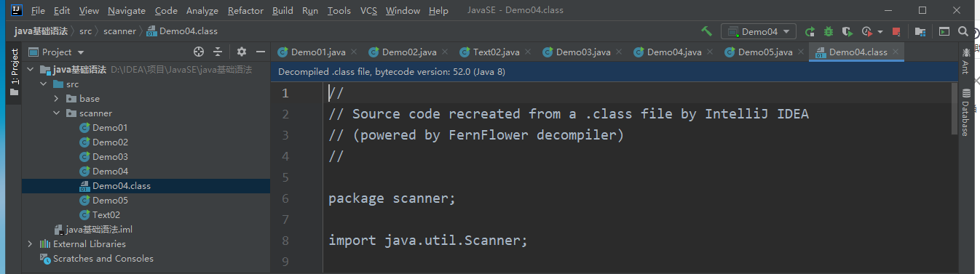Expand the base folder
The height and width of the screenshot is (274, 980).
point(56,98)
